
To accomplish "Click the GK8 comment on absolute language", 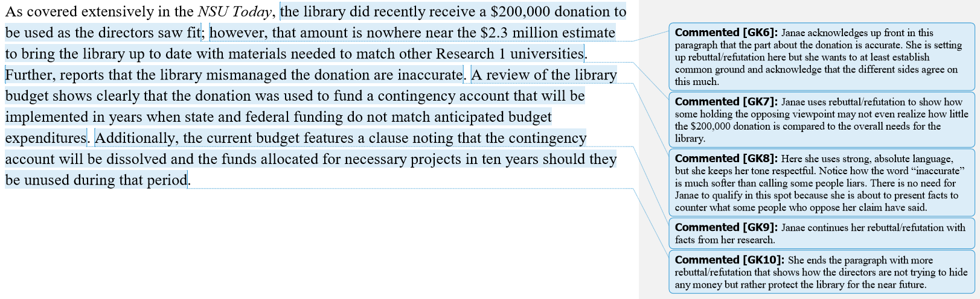I will tap(821, 183).
